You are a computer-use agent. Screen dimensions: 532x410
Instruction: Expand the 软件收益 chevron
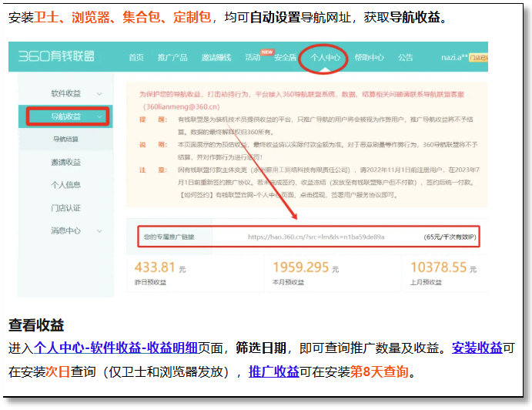click(99, 94)
